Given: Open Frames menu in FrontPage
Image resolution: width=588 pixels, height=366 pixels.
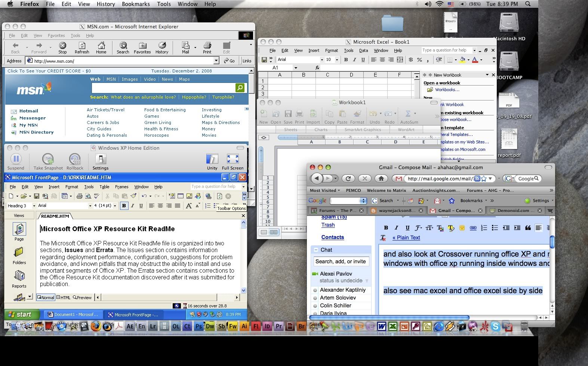Looking at the screenshot, I should [x=121, y=187].
